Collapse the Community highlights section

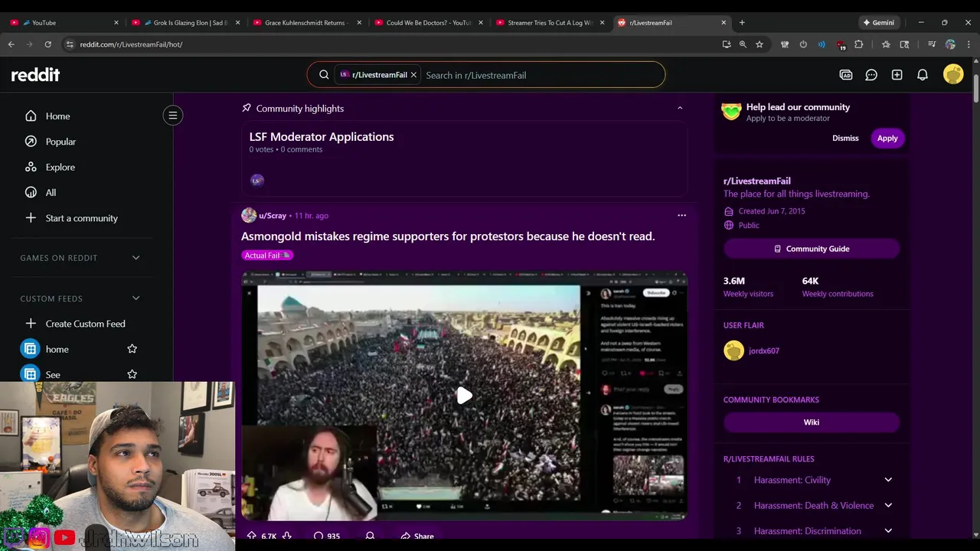click(680, 108)
